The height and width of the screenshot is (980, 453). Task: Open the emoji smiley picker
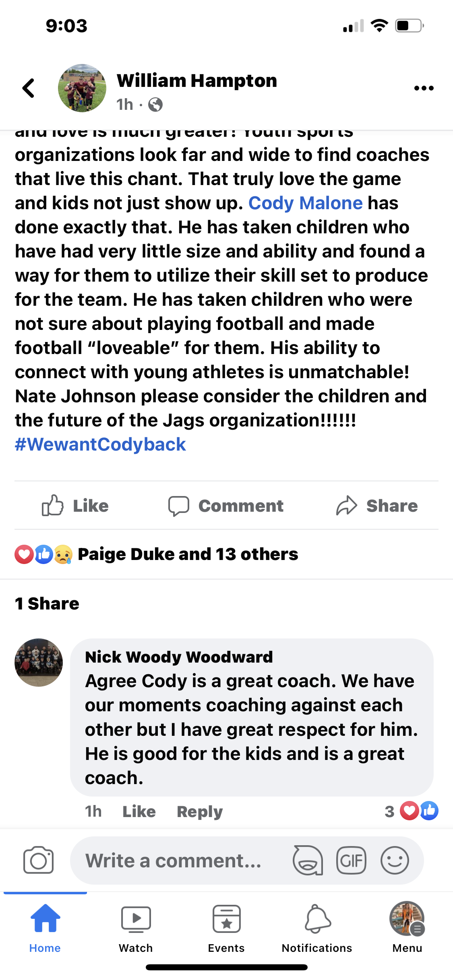pyautogui.click(x=395, y=861)
